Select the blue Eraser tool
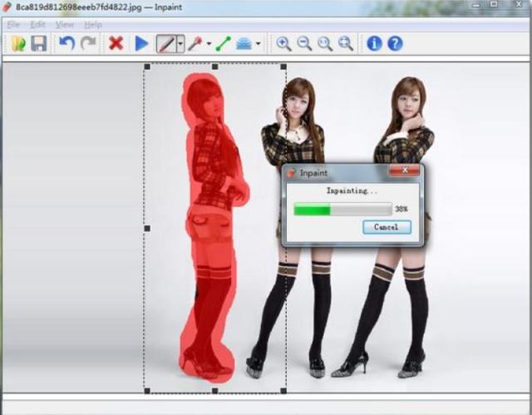This screenshot has height=415, width=532. (244, 43)
